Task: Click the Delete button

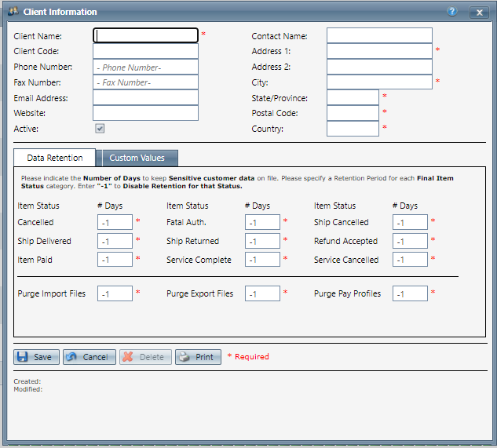Action: click(145, 357)
